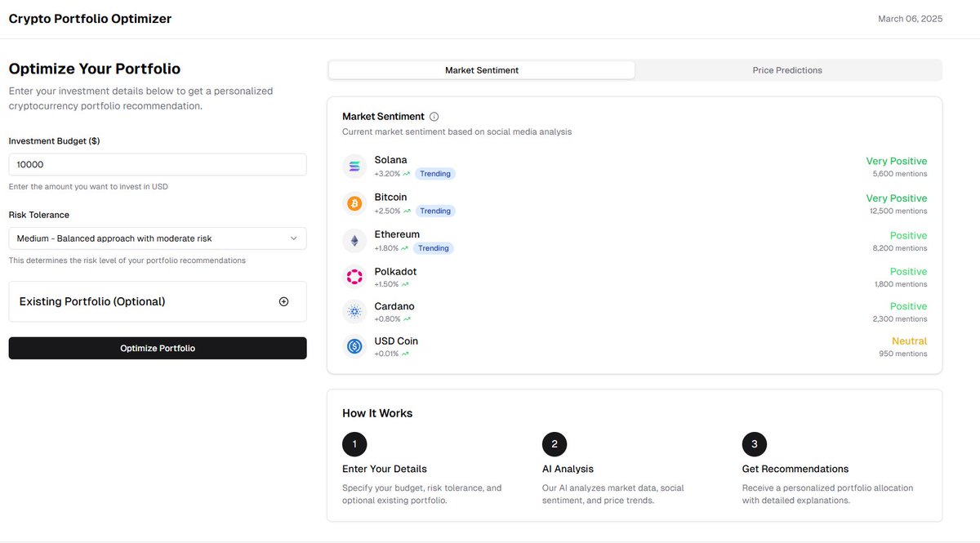Click the AI Analysis heading
Viewport: 980px width, 543px height.
(568, 469)
